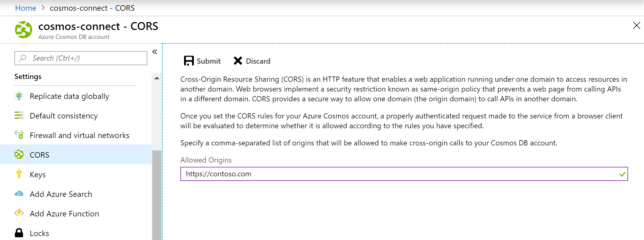Click the Firewall and virtual networks icon
Viewport: 644px width, 240px height.
(19, 135)
